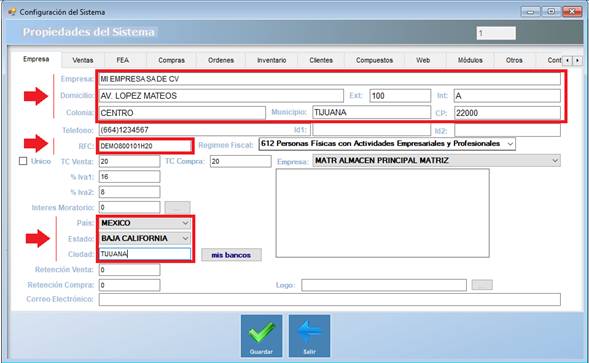Click the mis bancos button
The image size is (589, 363).
(x=231, y=255)
